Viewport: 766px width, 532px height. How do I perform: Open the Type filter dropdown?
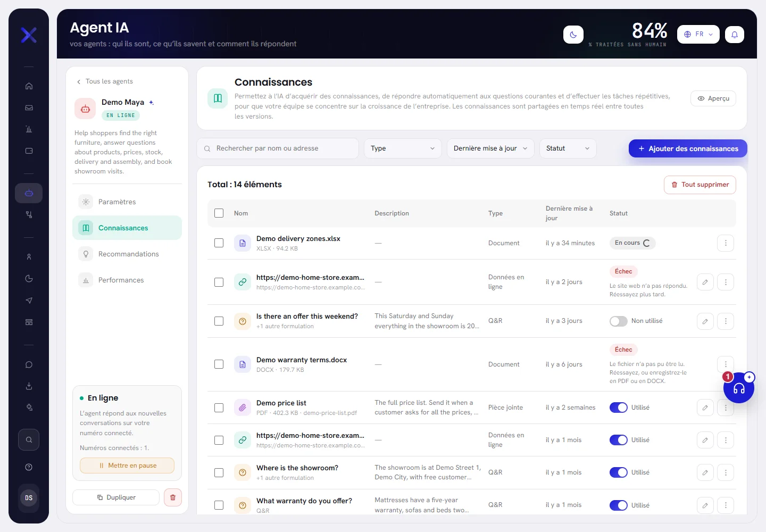403,148
